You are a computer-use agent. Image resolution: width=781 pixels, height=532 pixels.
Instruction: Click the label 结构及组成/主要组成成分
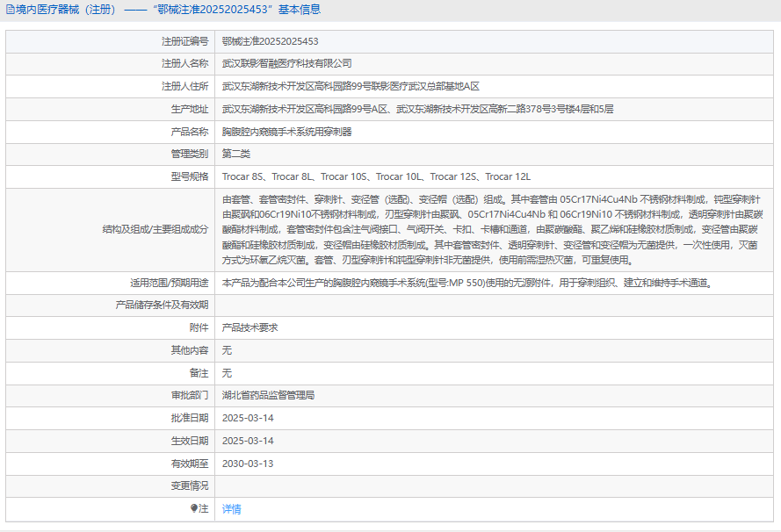(x=155, y=229)
